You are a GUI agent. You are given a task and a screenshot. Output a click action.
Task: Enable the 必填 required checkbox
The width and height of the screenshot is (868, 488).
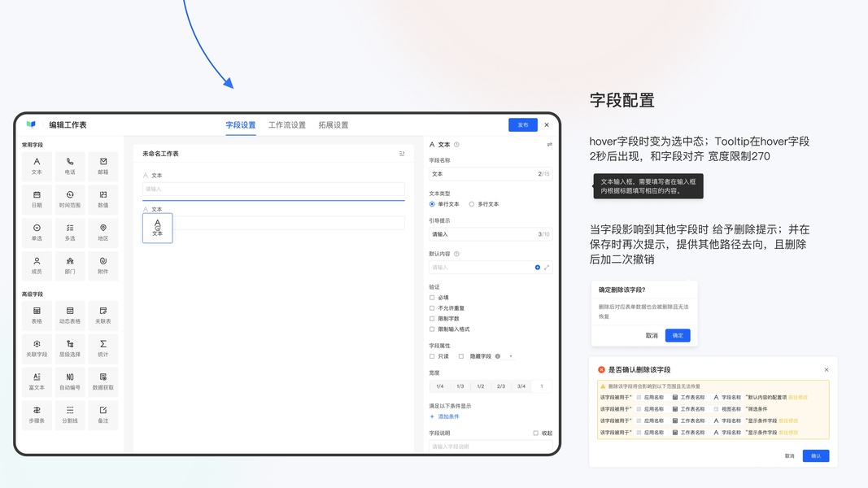pos(432,298)
